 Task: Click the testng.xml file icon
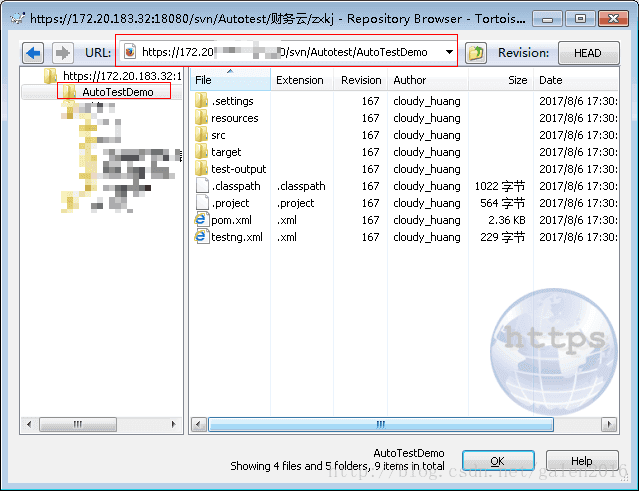(x=202, y=237)
